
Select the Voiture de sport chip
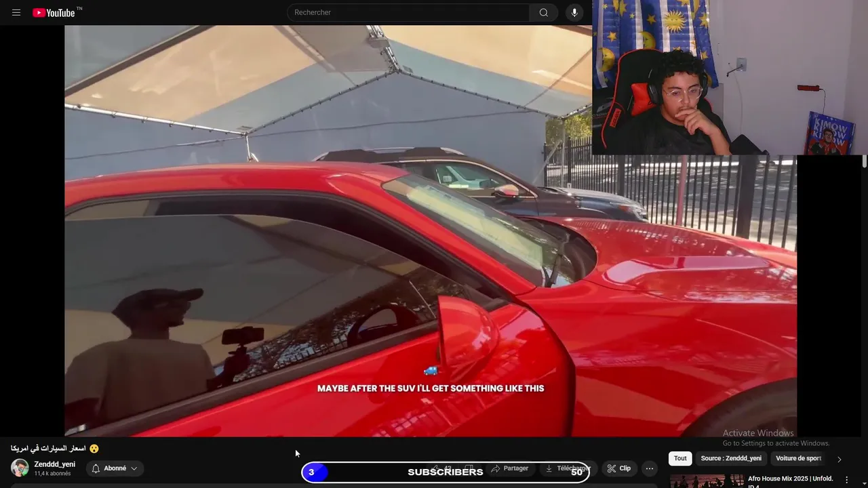tap(798, 458)
